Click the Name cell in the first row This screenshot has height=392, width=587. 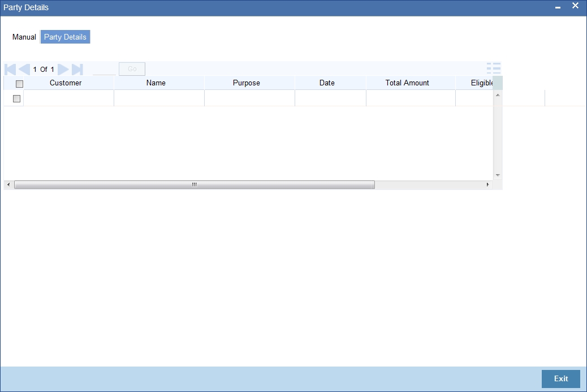[x=159, y=98]
